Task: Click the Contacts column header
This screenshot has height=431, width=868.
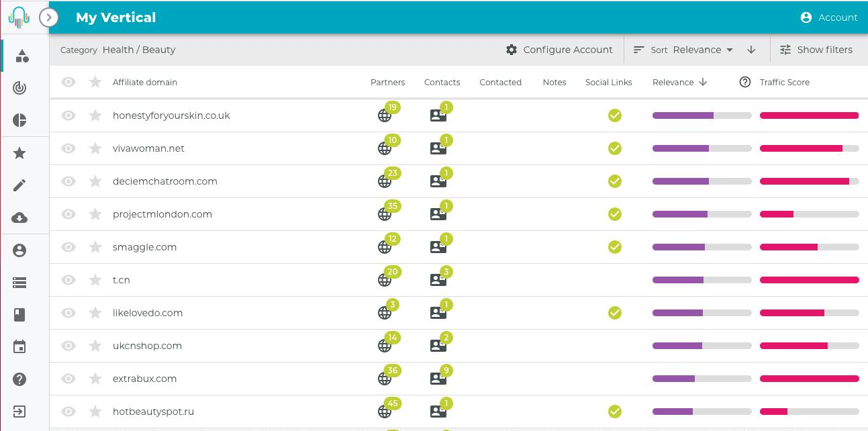Action: [442, 82]
